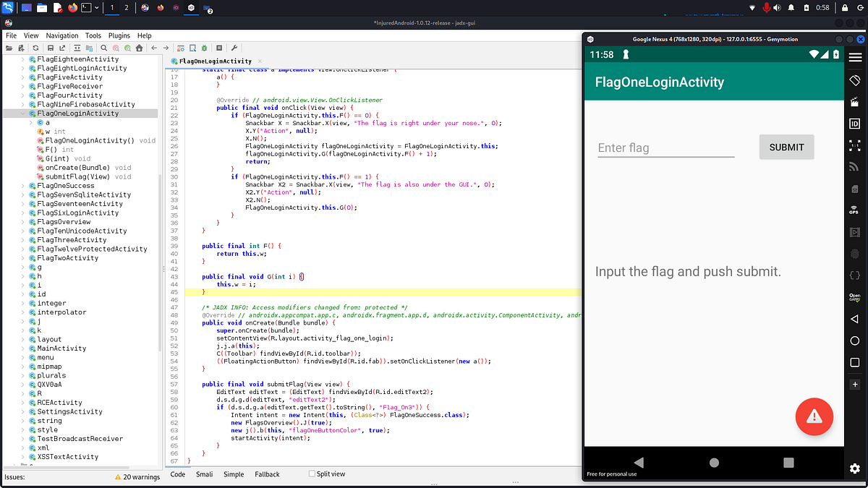This screenshot has height=488, width=868.
Task: Enable the Split view checkbox
Action: (x=311, y=474)
